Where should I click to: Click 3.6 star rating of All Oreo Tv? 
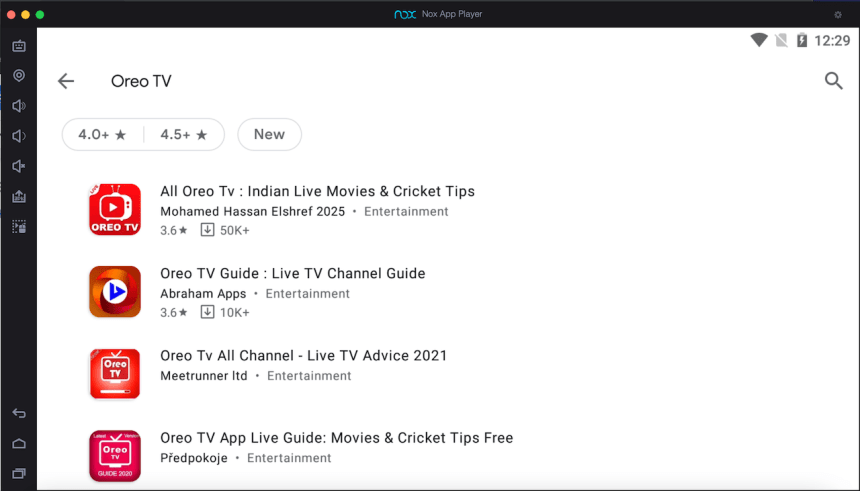coord(173,230)
